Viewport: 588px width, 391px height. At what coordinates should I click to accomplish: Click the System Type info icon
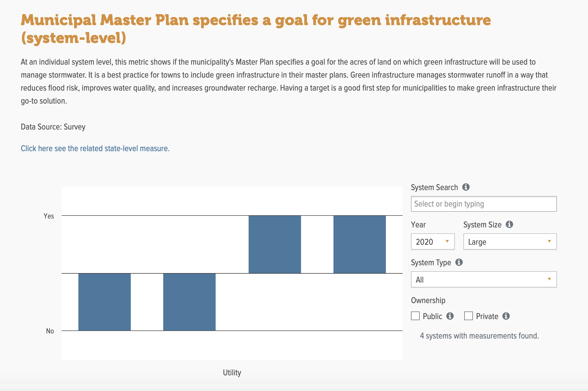459,262
